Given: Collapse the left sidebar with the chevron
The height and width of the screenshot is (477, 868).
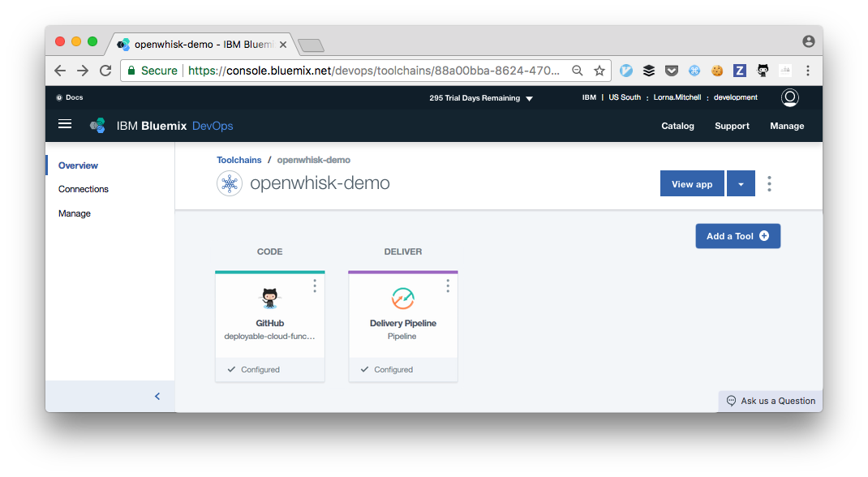Looking at the screenshot, I should pyautogui.click(x=157, y=396).
